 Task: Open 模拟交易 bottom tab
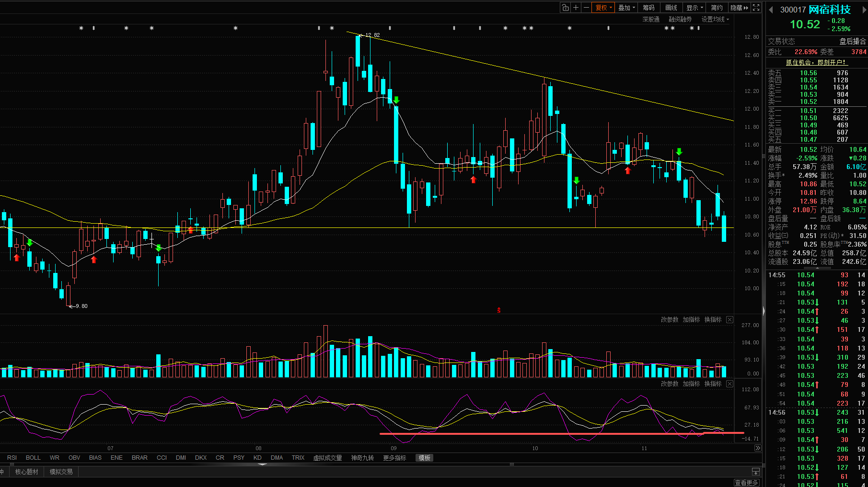(x=61, y=472)
